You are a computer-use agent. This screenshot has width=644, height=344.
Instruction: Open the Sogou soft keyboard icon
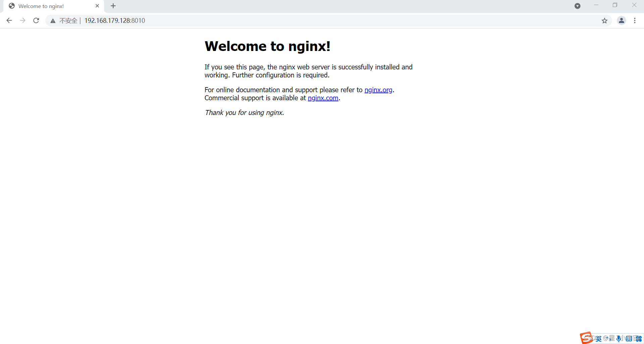point(629,339)
